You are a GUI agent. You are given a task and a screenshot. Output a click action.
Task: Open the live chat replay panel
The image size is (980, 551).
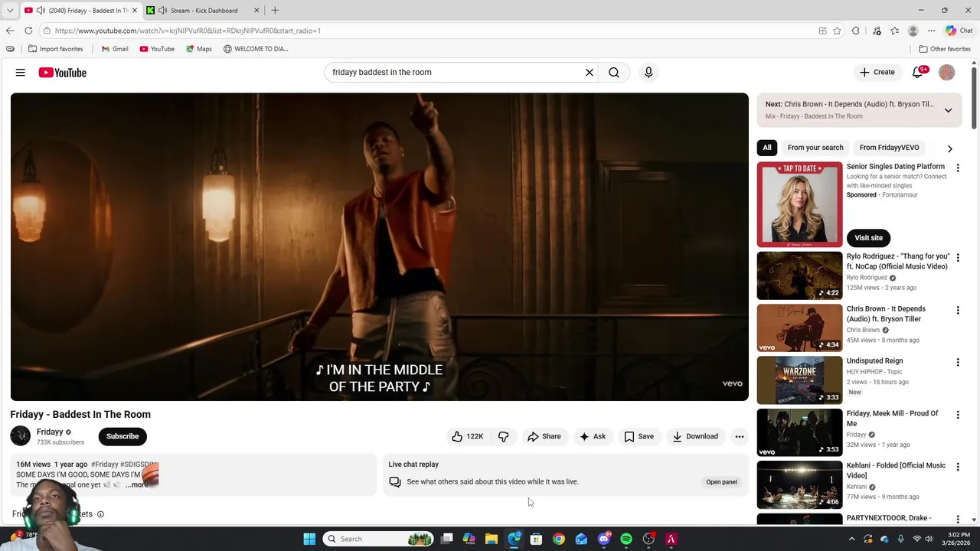[x=721, y=482]
